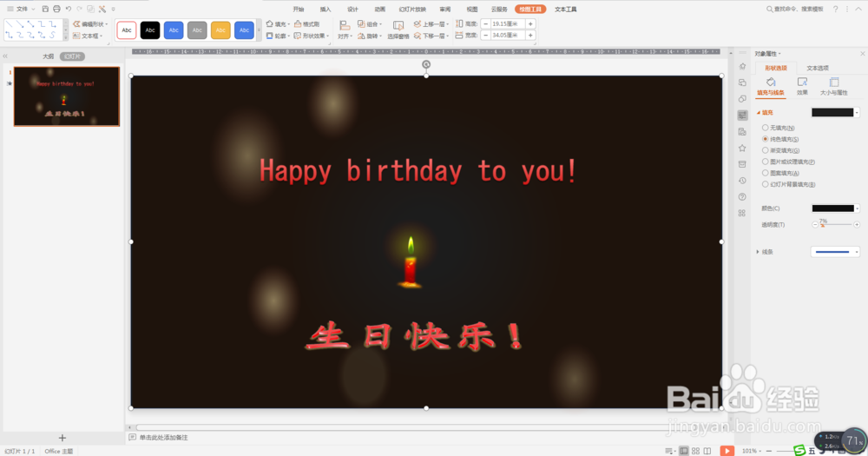Image resolution: width=868 pixels, height=456 pixels.
Task: Open the 选择窗格 selection pane
Action: coord(398,30)
